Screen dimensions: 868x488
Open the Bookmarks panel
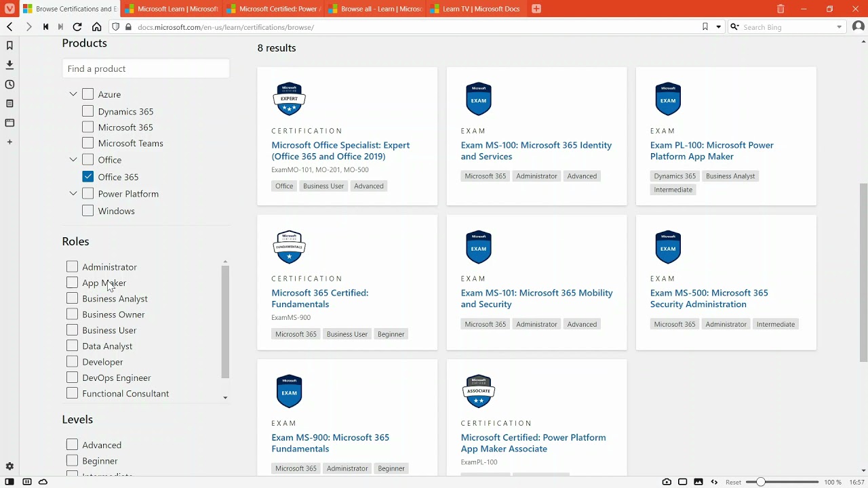point(9,45)
